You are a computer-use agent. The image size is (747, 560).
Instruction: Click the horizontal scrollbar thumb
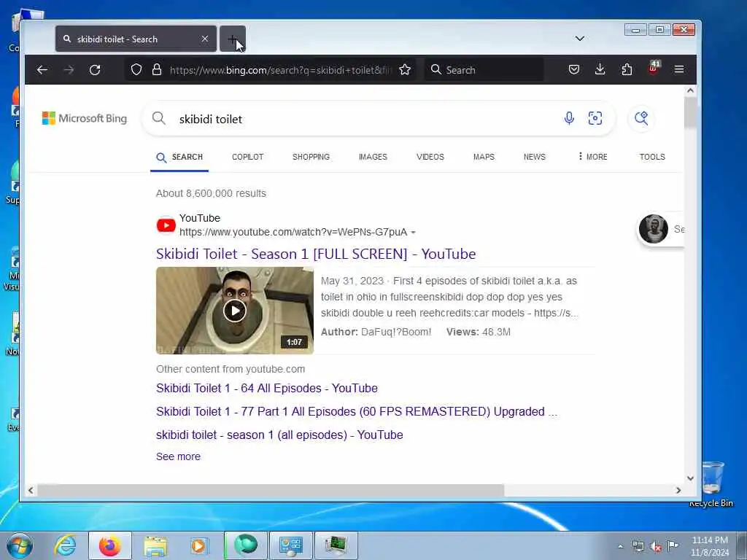point(271,490)
